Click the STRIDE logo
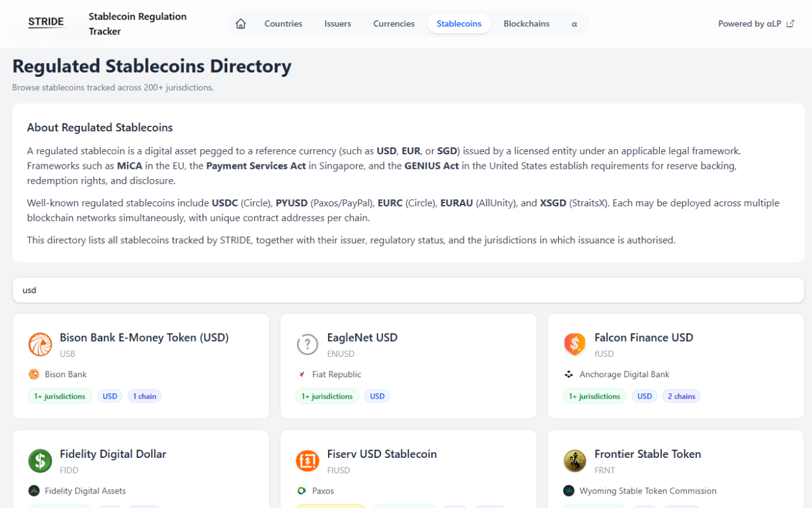This screenshot has width=812, height=508. 46,23
